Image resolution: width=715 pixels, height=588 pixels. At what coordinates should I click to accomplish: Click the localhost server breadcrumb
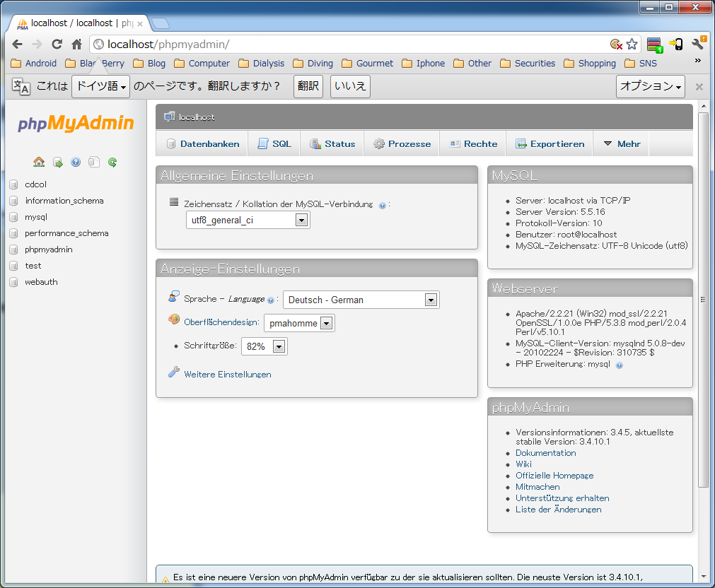(197, 117)
